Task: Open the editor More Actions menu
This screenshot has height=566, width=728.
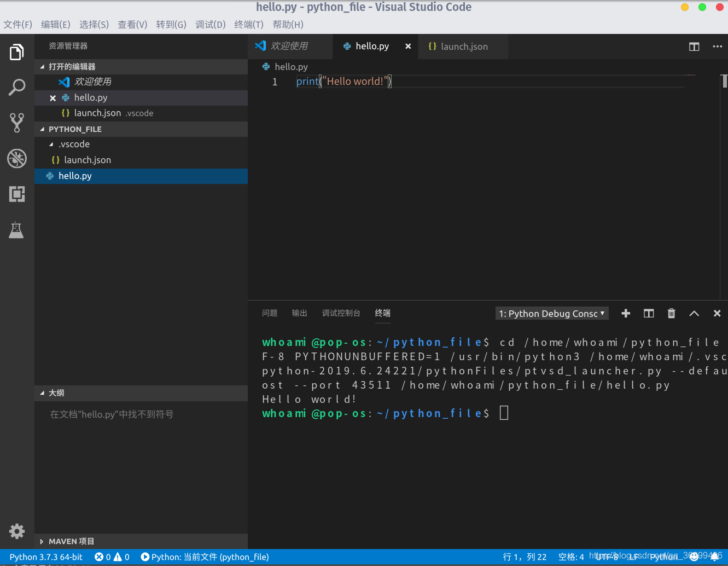Action: coord(717,47)
